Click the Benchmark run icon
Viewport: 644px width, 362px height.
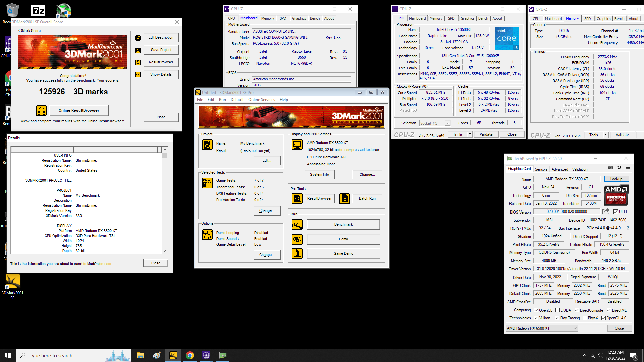[x=297, y=225]
